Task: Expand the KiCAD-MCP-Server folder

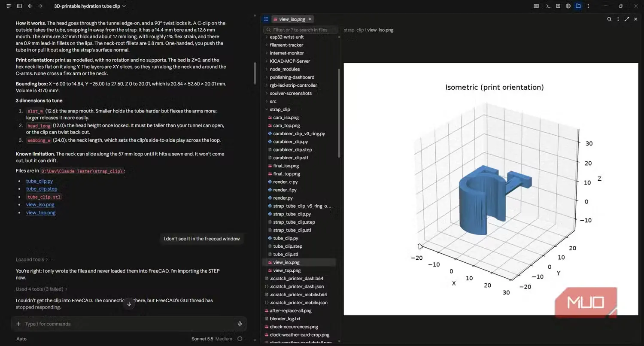Action: tap(290, 61)
